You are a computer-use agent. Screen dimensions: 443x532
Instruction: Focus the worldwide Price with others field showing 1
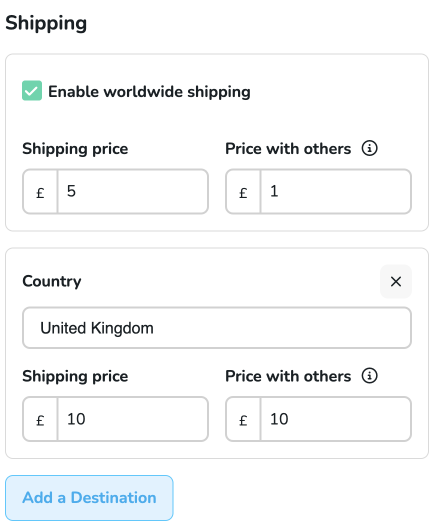pyautogui.click(x=336, y=192)
